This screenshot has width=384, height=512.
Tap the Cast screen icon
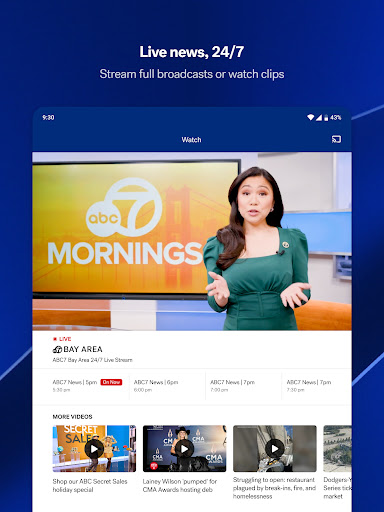pos(336,139)
